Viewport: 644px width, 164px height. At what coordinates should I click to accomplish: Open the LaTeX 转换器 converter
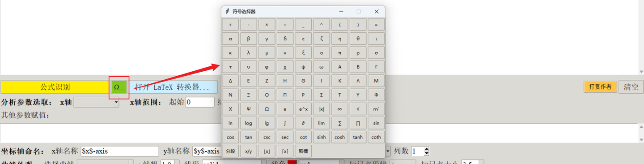pos(173,87)
